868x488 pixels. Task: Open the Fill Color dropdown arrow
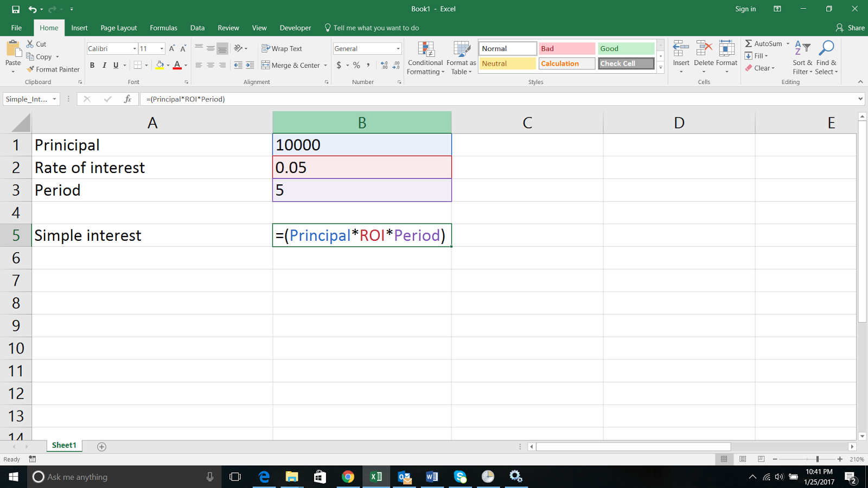[x=167, y=65]
